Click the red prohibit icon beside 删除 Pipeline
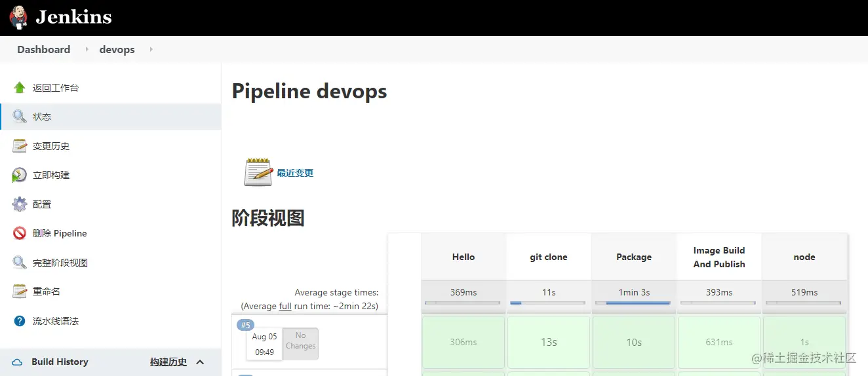The width and height of the screenshot is (868, 376). (20, 233)
